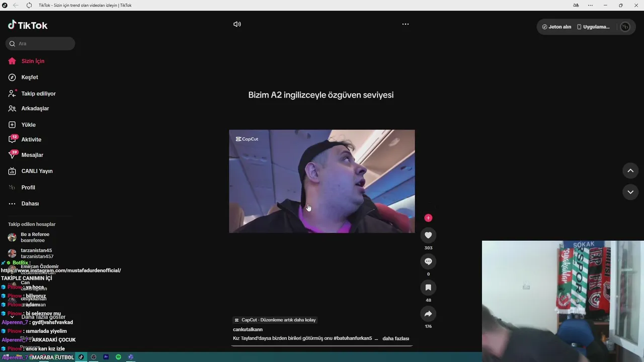Reload the page with refresh icon
Viewport: 644px width, 362px height.
[29, 5]
